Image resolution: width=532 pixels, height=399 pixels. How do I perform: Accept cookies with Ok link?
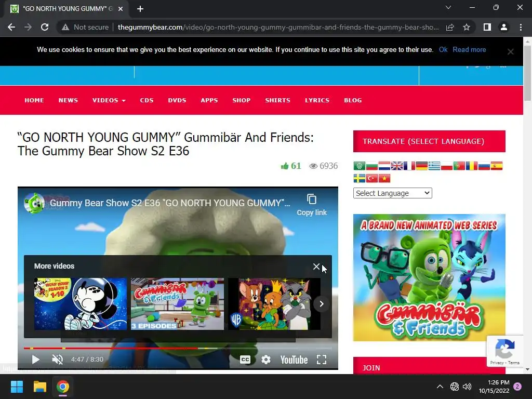pos(443,49)
